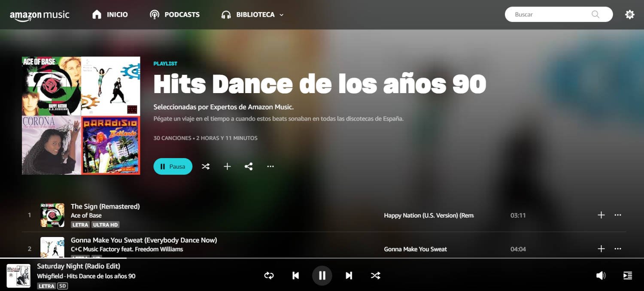This screenshot has width=644, height=291.
Task: Click the volume speaker icon
Action: (601, 276)
